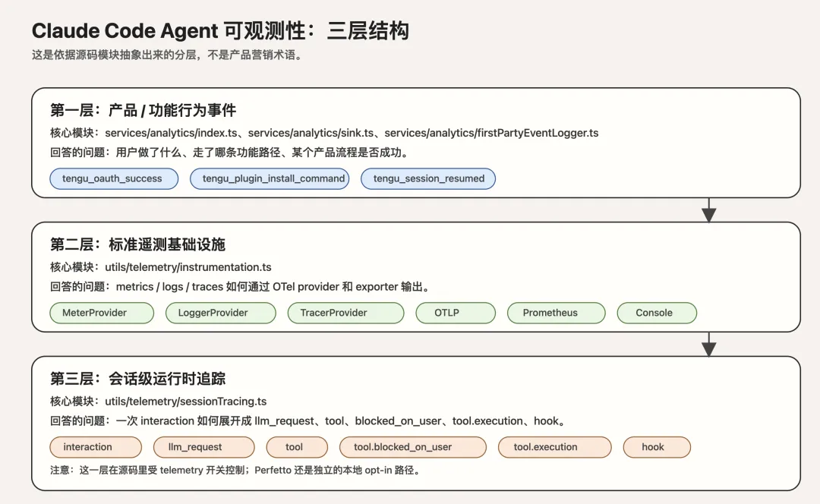Screen dimensions: 820x504
Task: Click the tengu_session_resumed tag
Action: pyautogui.click(x=427, y=178)
